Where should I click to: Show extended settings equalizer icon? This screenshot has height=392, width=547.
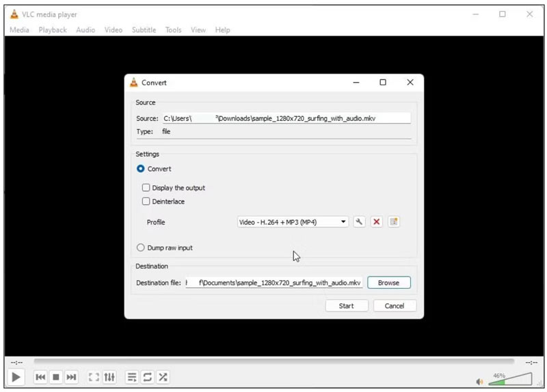coord(109,378)
